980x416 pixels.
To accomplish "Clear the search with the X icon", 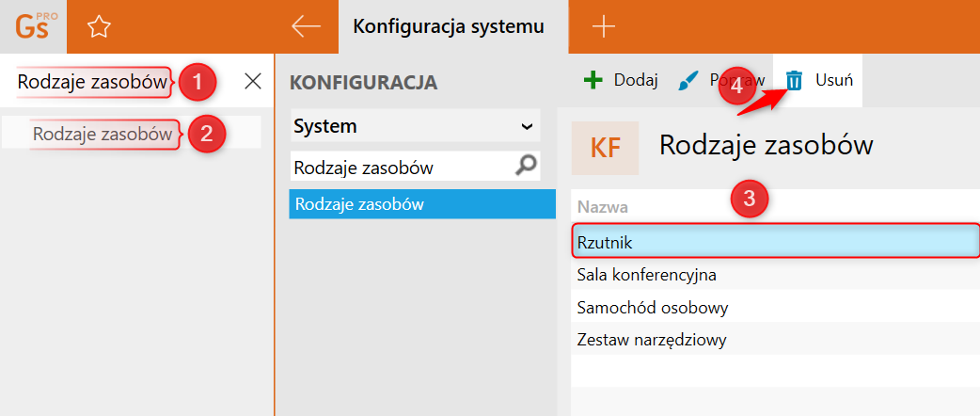I will tap(252, 82).
